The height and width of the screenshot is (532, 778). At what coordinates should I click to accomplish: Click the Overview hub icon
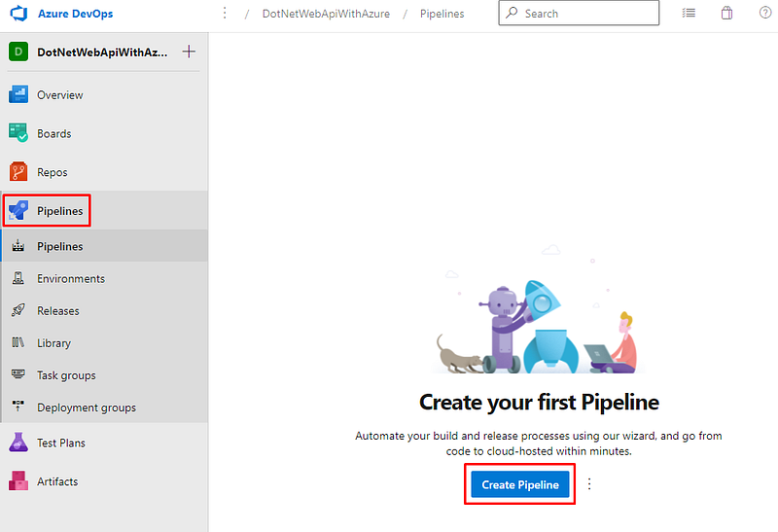18,94
